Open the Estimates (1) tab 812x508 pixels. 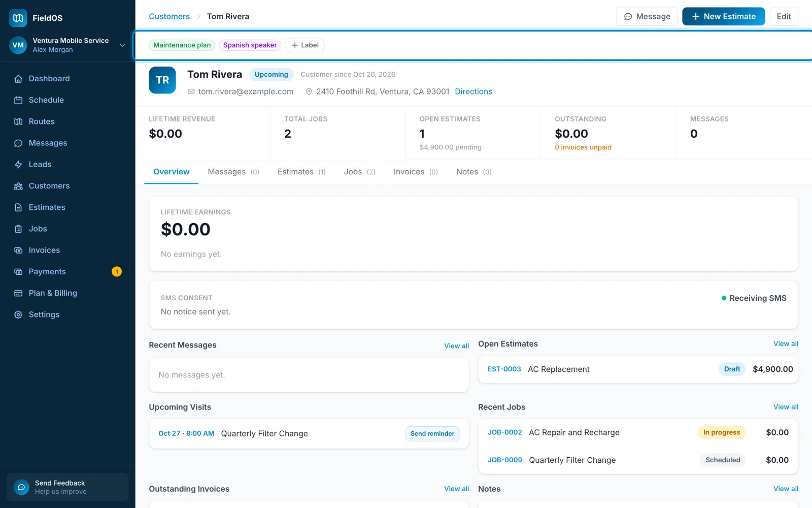pos(301,172)
